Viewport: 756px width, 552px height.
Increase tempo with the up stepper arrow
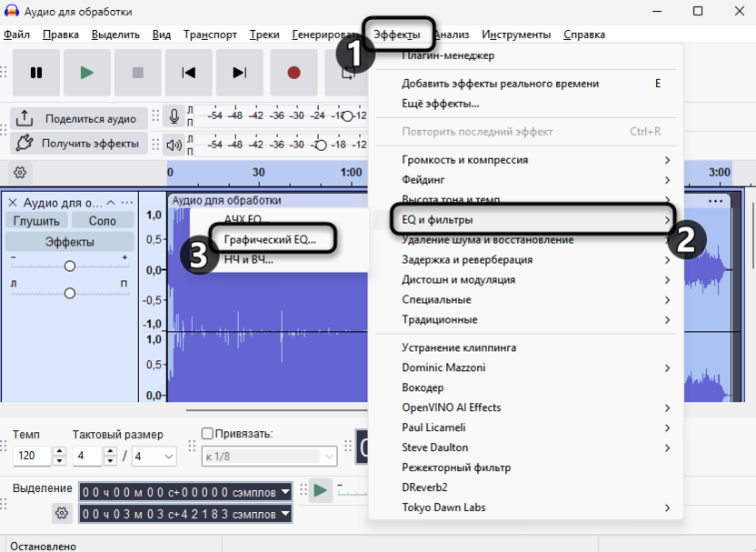point(59,451)
